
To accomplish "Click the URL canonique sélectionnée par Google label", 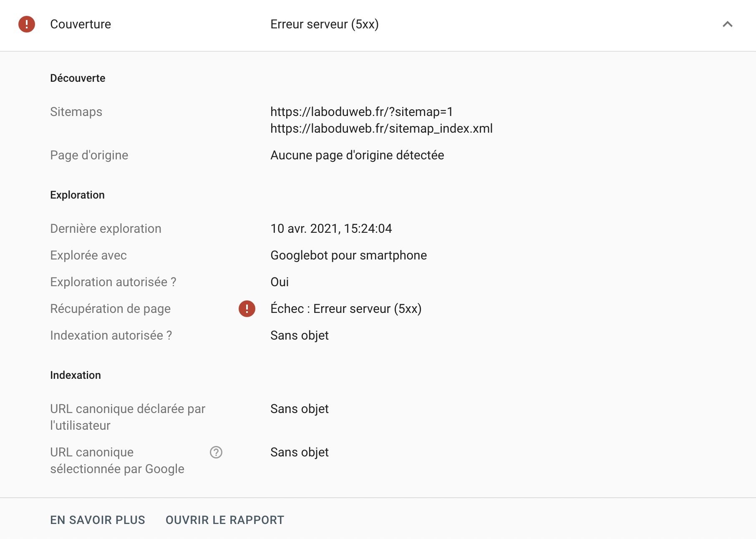I will click(x=117, y=461).
